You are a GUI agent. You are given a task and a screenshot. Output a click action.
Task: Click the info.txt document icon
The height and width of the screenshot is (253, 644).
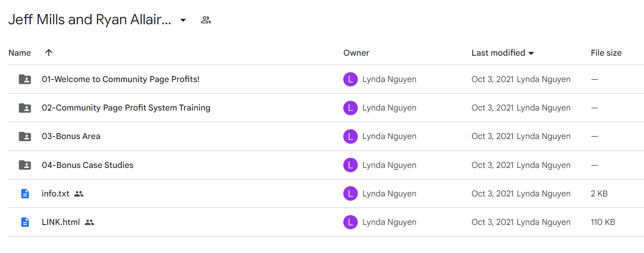(x=25, y=193)
